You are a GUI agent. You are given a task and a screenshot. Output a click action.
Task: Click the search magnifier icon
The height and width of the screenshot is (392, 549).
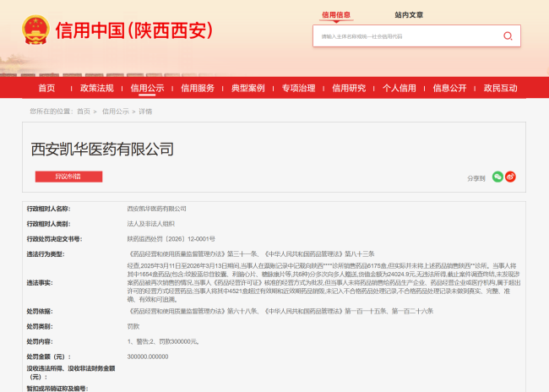click(x=508, y=35)
